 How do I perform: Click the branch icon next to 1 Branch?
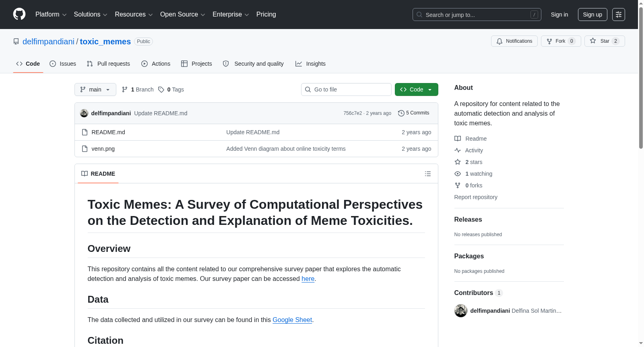point(125,89)
